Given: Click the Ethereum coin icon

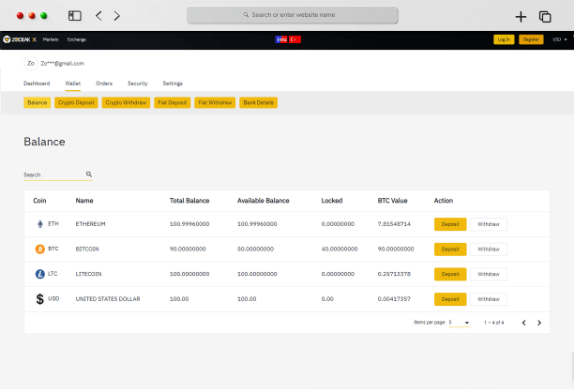Looking at the screenshot, I should click(40, 224).
